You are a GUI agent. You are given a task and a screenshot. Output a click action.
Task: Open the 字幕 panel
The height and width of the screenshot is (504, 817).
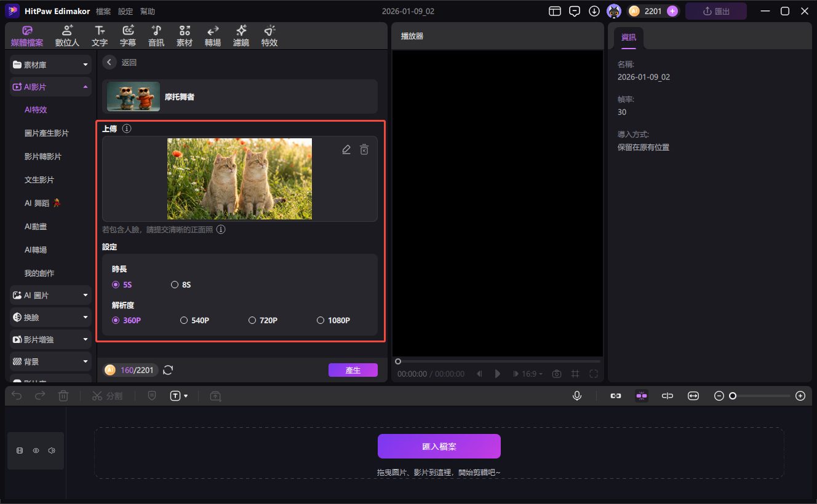coord(127,35)
